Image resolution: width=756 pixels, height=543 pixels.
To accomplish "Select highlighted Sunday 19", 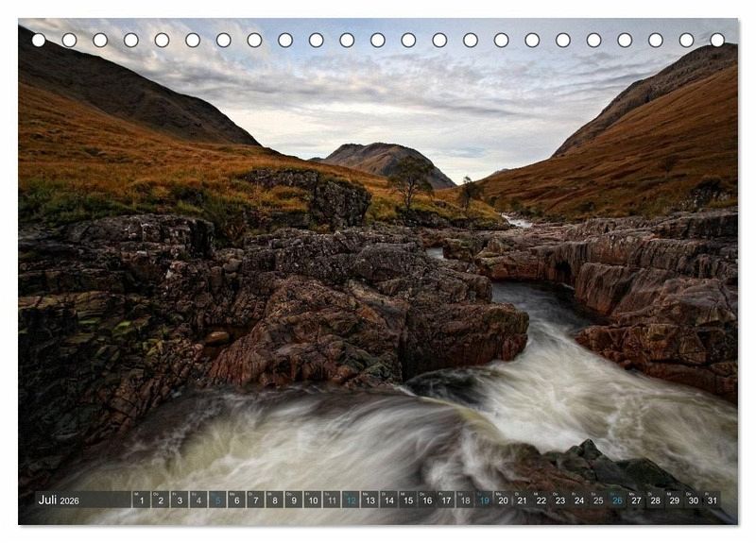I will (x=484, y=500).
